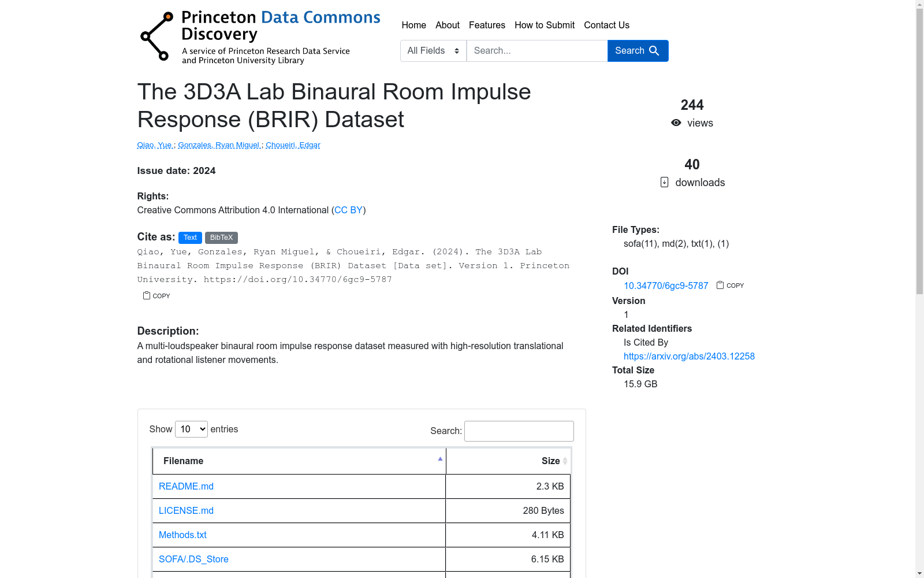The width and height of the screenshot is (924, 578).
Task: Open the All Fields search dropdown
Action: (433, 51)
